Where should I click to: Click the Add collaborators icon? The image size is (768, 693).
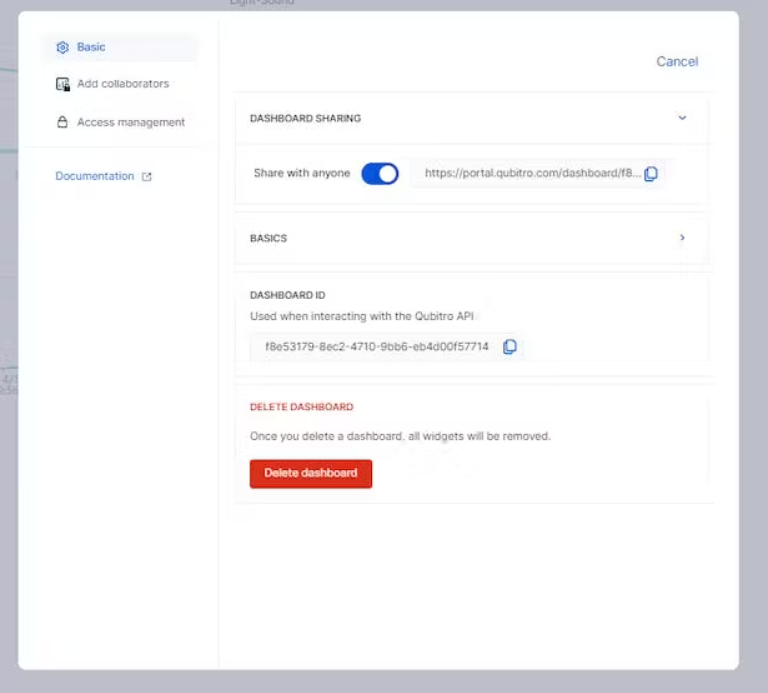(x=63, y=84)
